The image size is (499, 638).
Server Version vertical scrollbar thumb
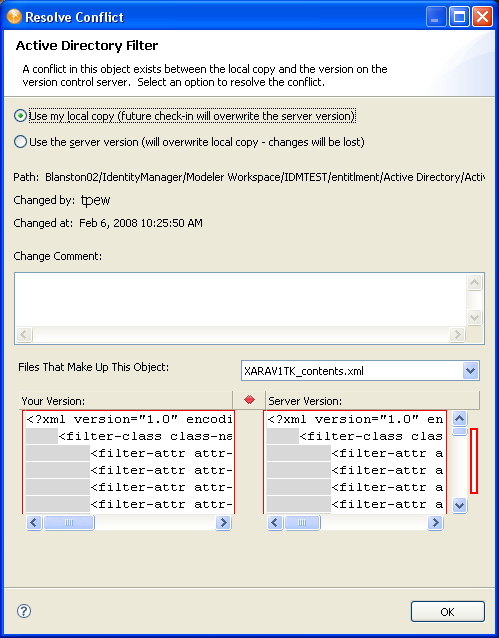point(460,431)
